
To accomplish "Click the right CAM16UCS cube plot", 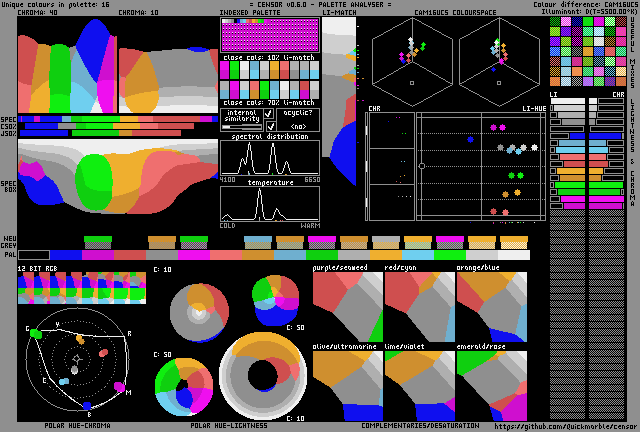I will point(499,62).
